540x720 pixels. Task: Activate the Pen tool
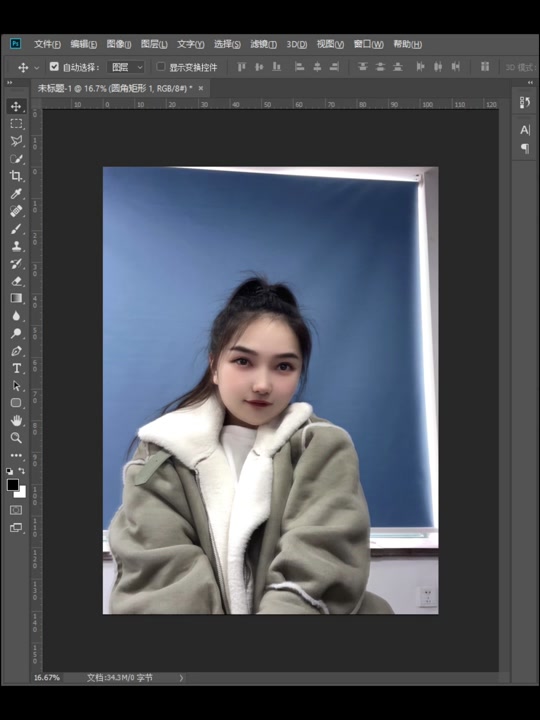pyautogui.click(x=16, y=351)
